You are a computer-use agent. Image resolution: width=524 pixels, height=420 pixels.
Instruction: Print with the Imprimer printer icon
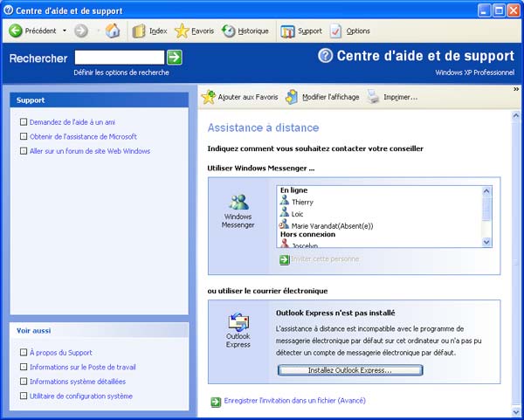(x=373, y=97)
